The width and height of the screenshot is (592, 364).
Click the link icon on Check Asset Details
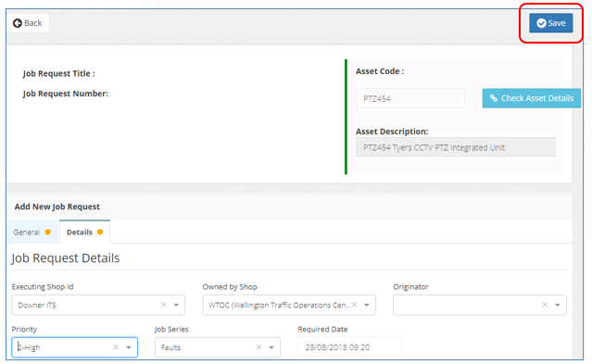click(493, 98)
